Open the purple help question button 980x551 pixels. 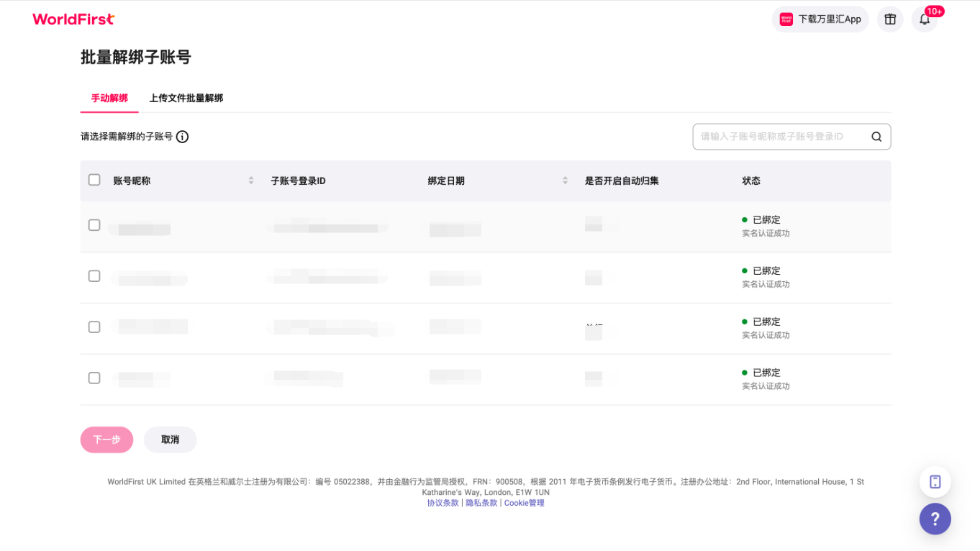(935, 519)
